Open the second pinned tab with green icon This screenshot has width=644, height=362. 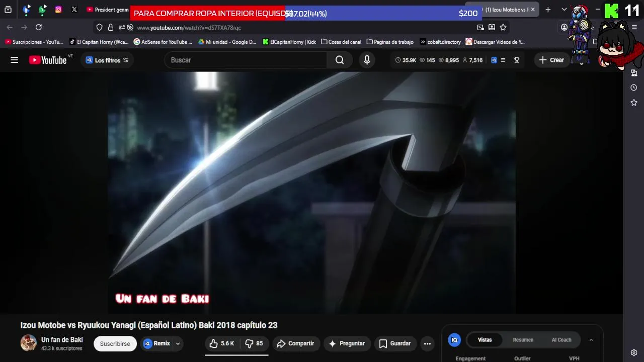click(42, 10)
